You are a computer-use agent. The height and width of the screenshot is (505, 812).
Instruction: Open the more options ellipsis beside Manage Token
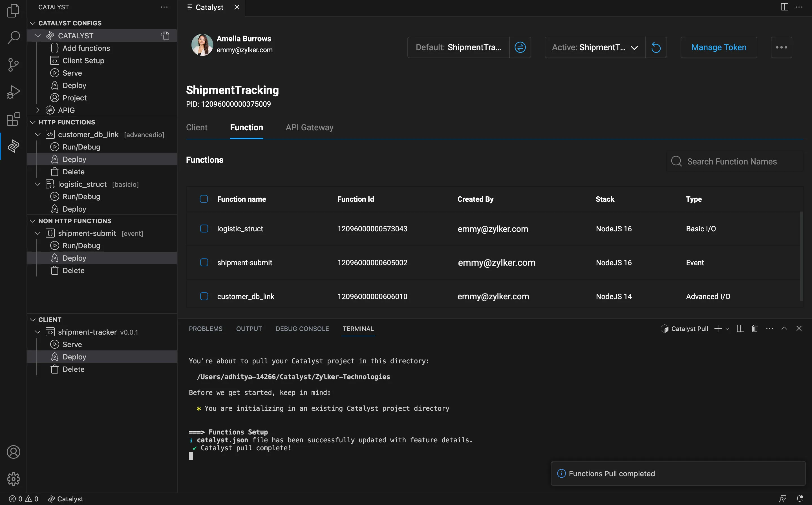(x=781, y=47)
